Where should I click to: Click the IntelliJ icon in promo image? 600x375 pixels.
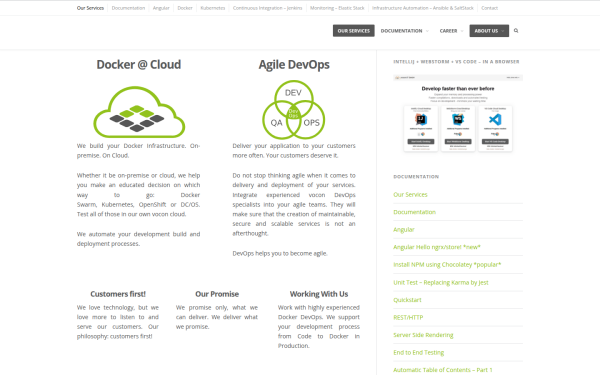click(421, 120)
